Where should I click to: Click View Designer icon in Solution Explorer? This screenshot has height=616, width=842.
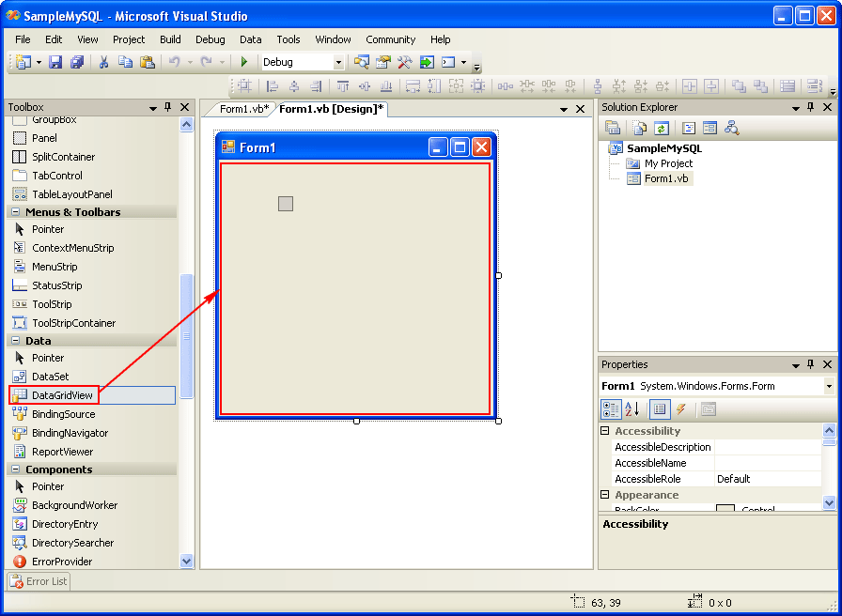click(x=709, y=129)
